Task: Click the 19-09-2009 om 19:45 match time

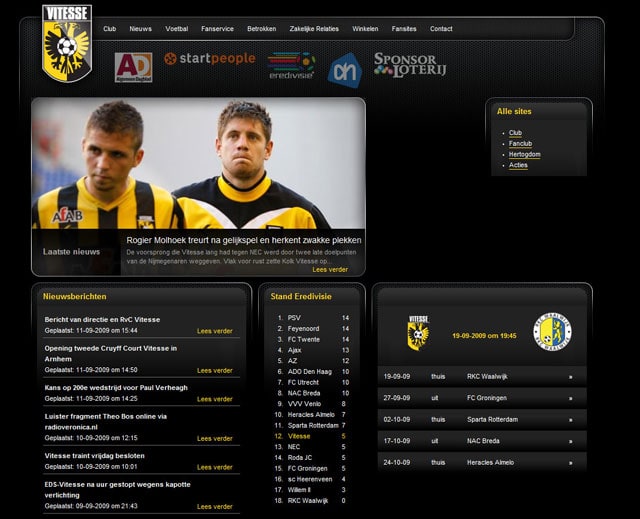Action: coord(484,336)
